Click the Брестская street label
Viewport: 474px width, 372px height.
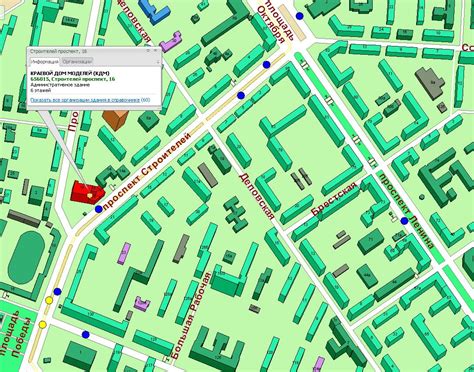pyautogui.click(x=334, y=199)
